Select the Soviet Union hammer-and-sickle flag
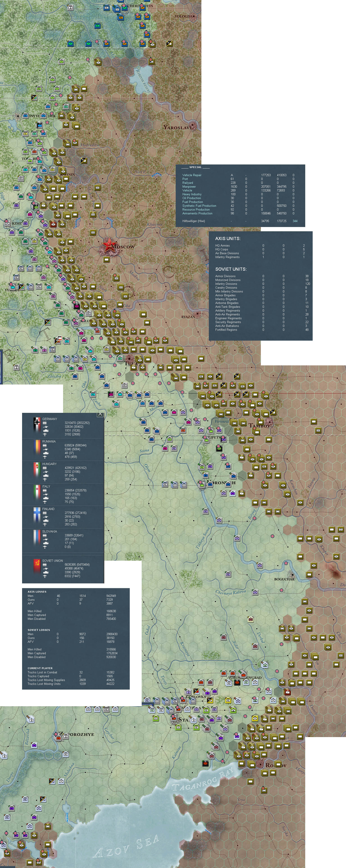This screenshot has height=868, width=346. (37, 567)
